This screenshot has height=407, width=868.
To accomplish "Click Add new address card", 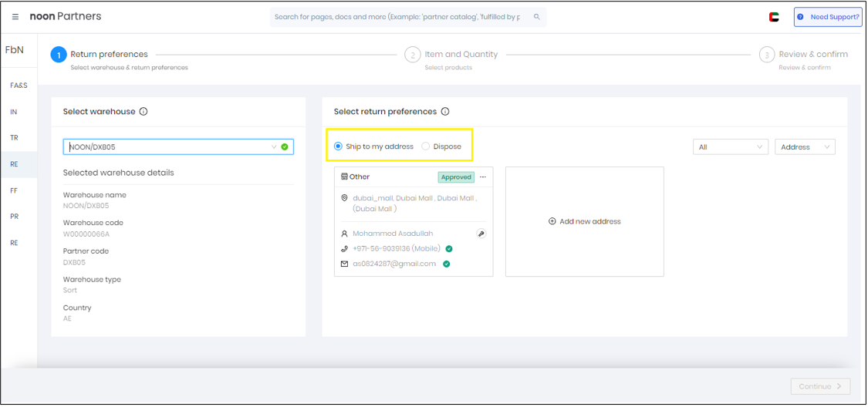I will (x=585, y=221).
